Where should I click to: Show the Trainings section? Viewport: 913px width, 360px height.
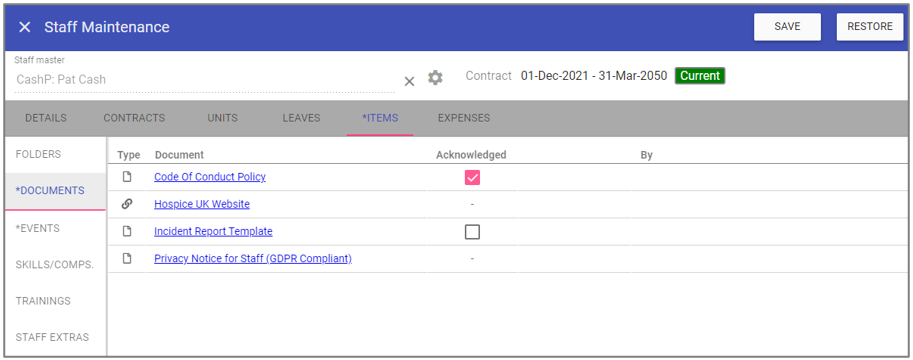43,301
